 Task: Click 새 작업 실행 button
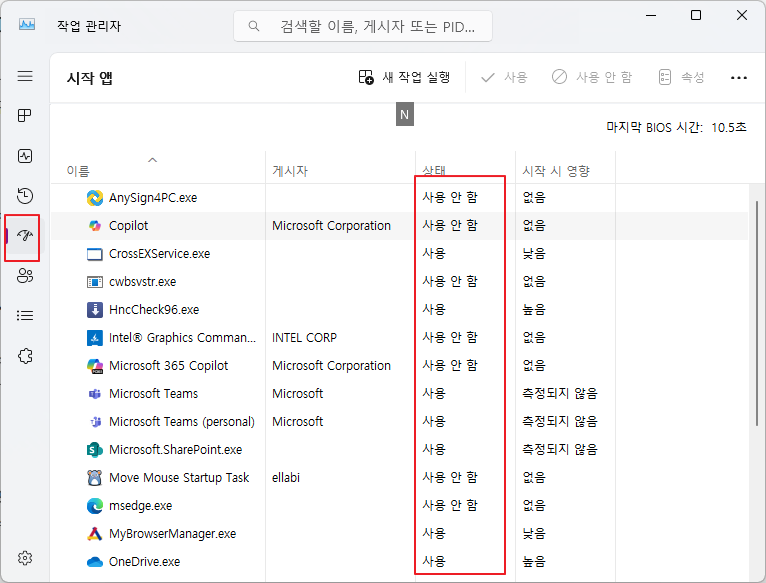click(x=404, y=77)
